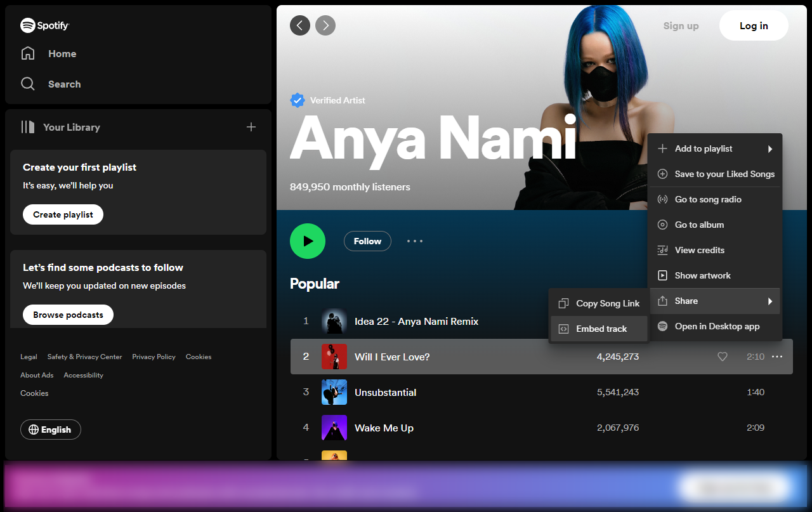Choose Embed track from share submenu
The width and height of the screenshot is (812, 512).
coord(600,329)
